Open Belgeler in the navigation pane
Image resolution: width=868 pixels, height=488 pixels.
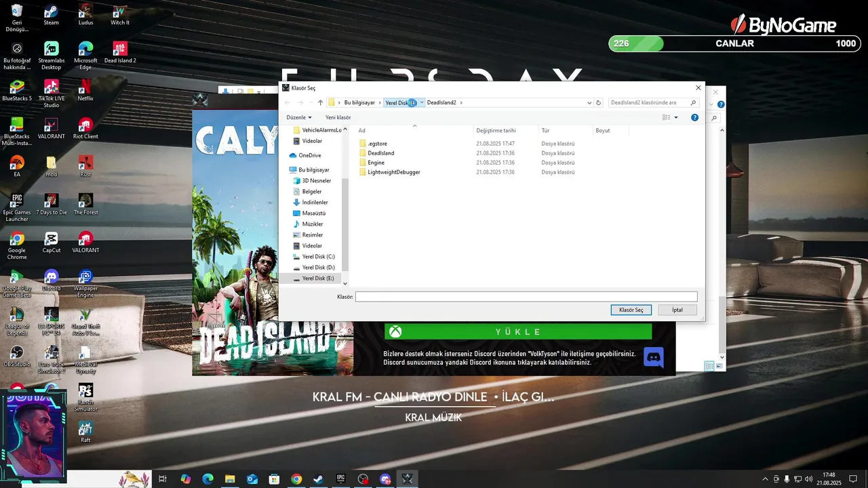point(312,192)
